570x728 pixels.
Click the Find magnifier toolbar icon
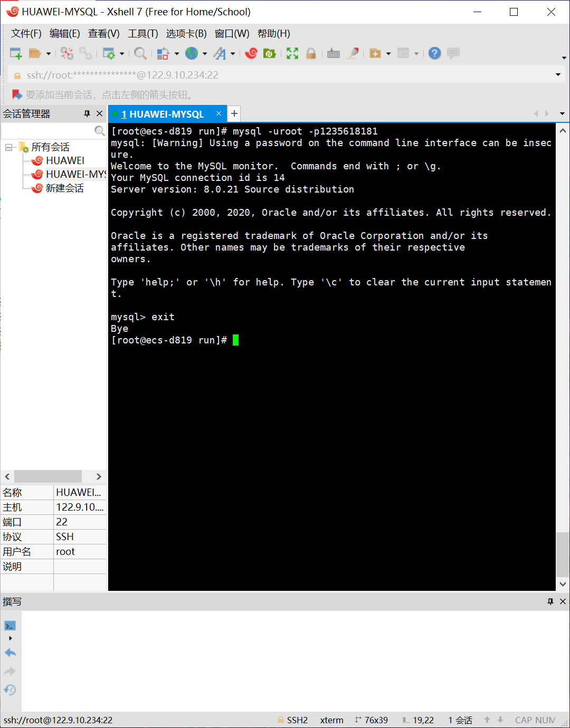[140, 53]
